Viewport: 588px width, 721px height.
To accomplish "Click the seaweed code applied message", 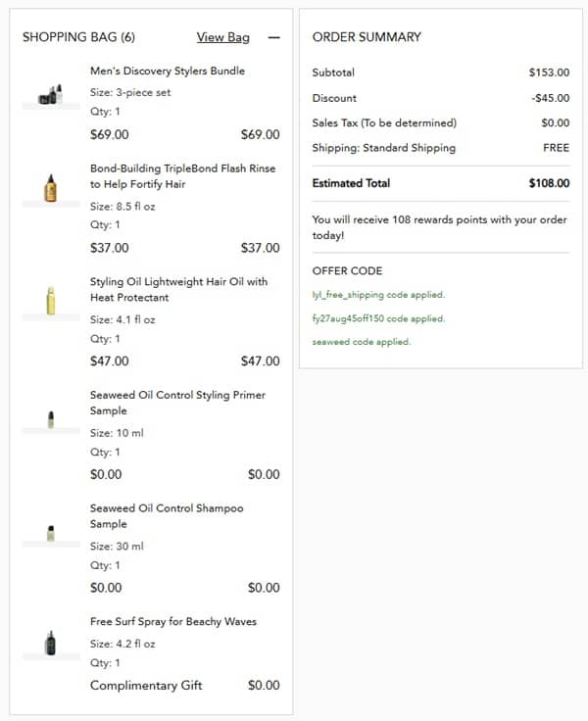I will click(x=362, y=342).
